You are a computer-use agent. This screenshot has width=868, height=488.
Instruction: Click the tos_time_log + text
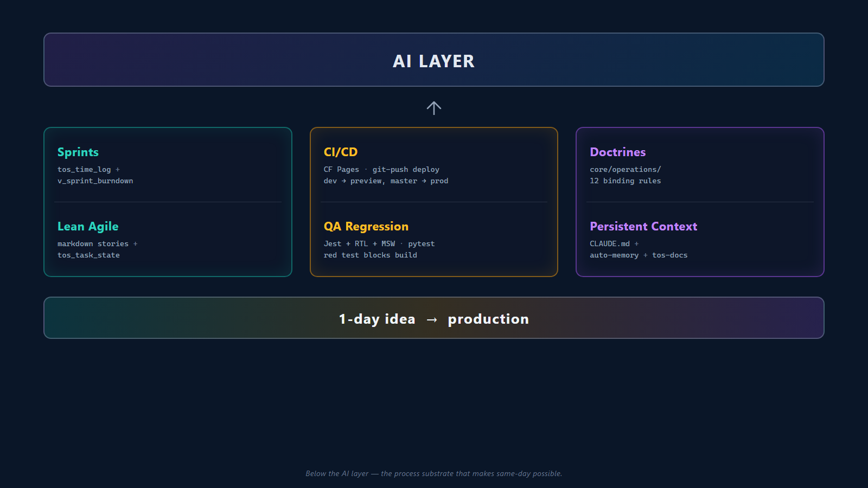pos(88,170)
